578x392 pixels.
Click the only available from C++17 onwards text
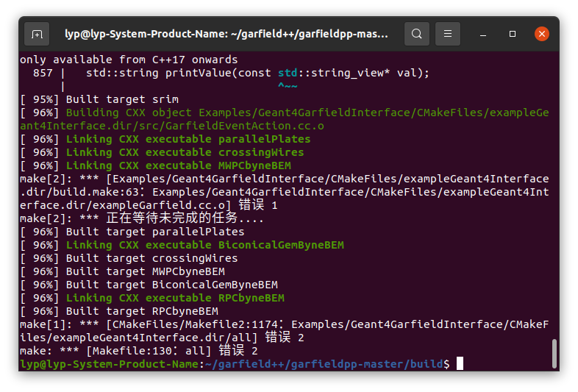click(129, 60)
